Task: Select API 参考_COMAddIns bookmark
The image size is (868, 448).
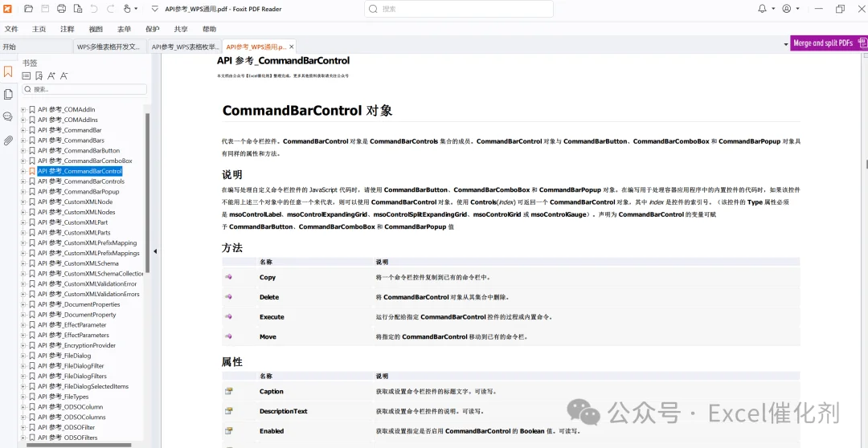Action: 68,120
